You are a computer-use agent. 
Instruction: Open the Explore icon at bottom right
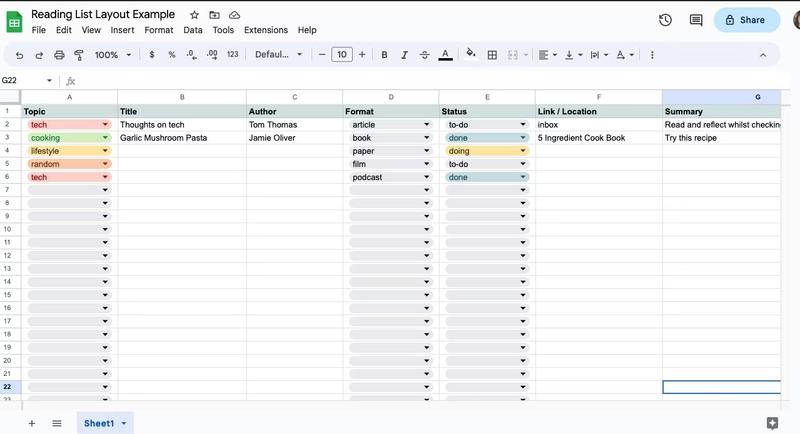772,423
